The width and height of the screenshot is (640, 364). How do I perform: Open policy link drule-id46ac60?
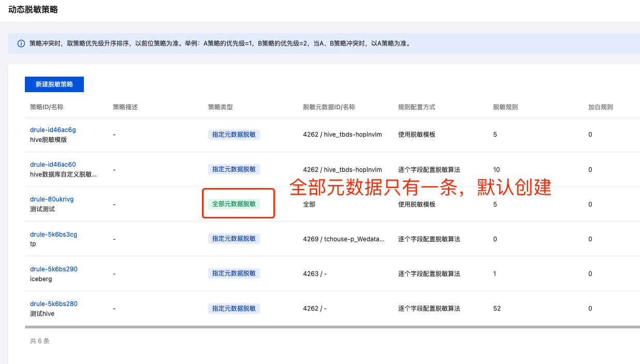[53, 165]
